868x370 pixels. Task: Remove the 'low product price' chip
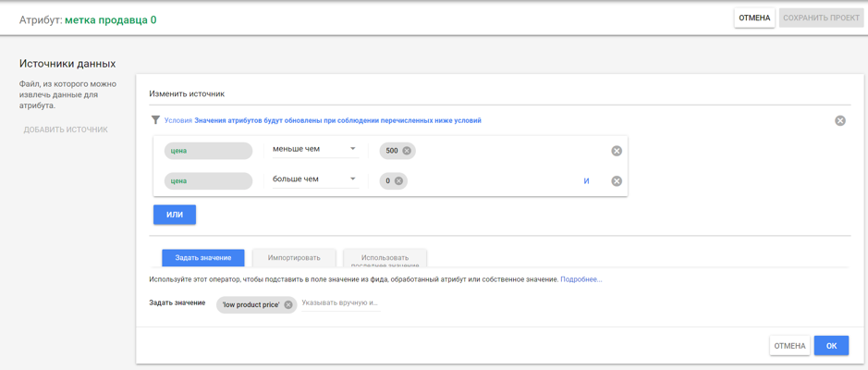click(288, 304)
